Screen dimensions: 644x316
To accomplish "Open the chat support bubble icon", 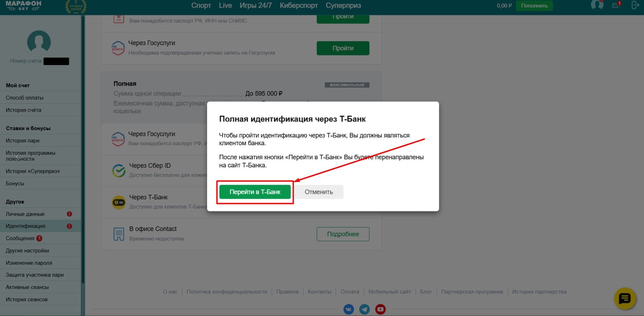I will 625,299.
